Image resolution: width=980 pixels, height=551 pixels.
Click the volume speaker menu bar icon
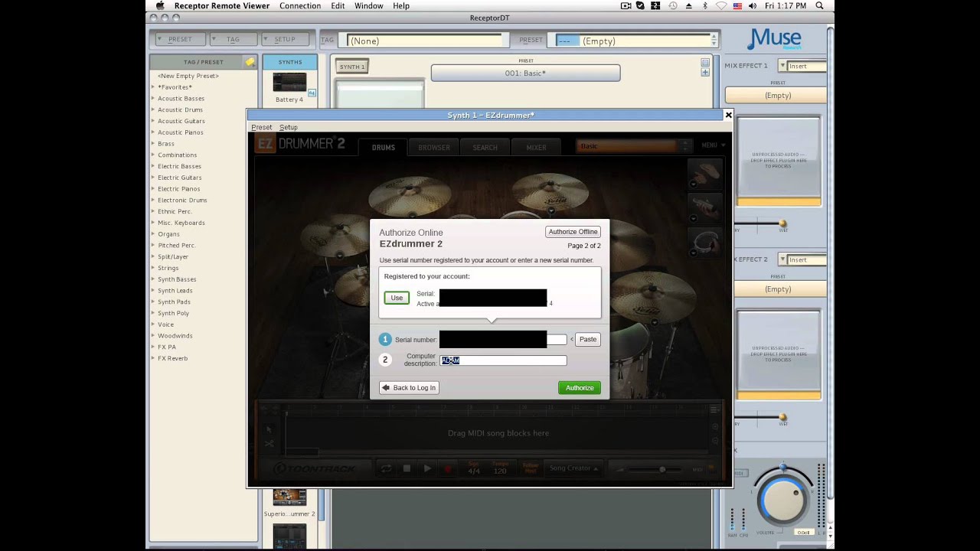click(x=753, y=5)
